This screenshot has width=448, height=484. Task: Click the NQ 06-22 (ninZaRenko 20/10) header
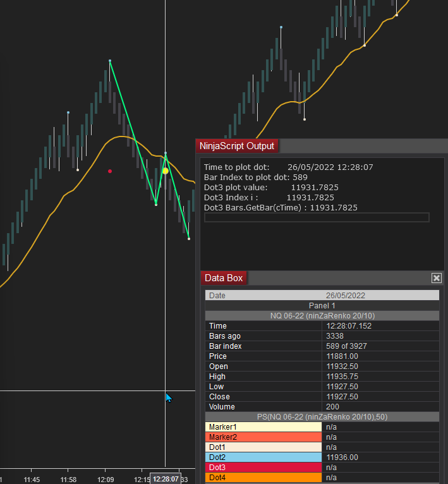coord(322,316)
